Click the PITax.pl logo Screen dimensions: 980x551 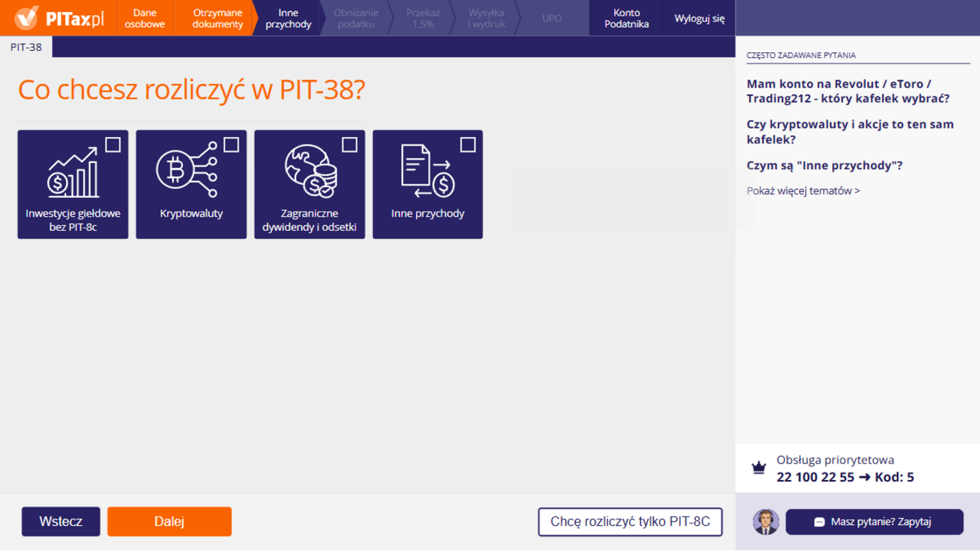click(x=59, y=18)
